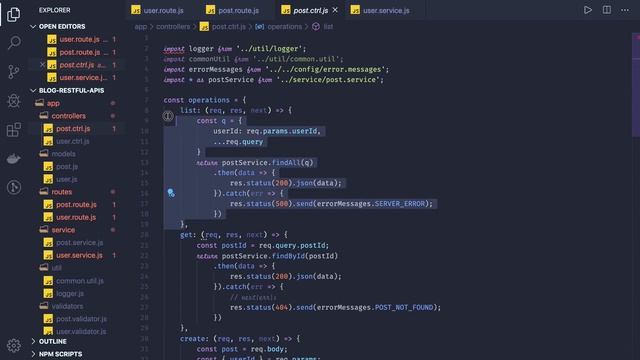Click SERVER_ERROR in the code

[400, 204]
